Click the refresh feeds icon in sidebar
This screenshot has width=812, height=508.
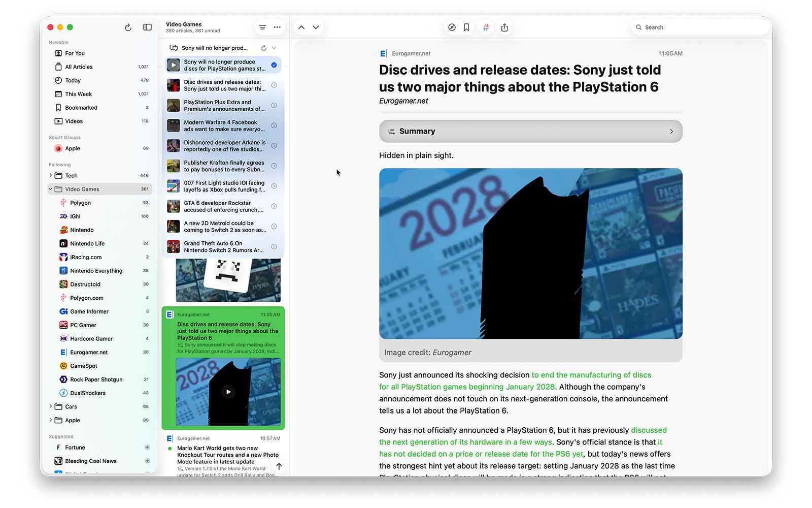click(128, 27)
